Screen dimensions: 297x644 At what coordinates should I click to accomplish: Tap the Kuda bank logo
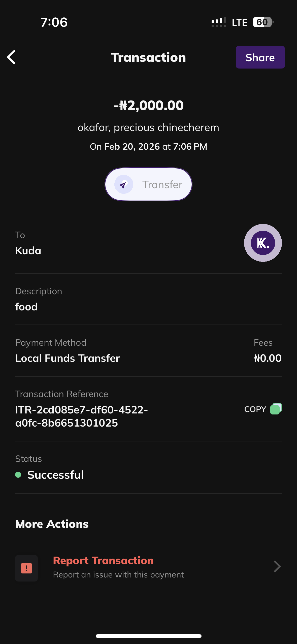[263, 243]
